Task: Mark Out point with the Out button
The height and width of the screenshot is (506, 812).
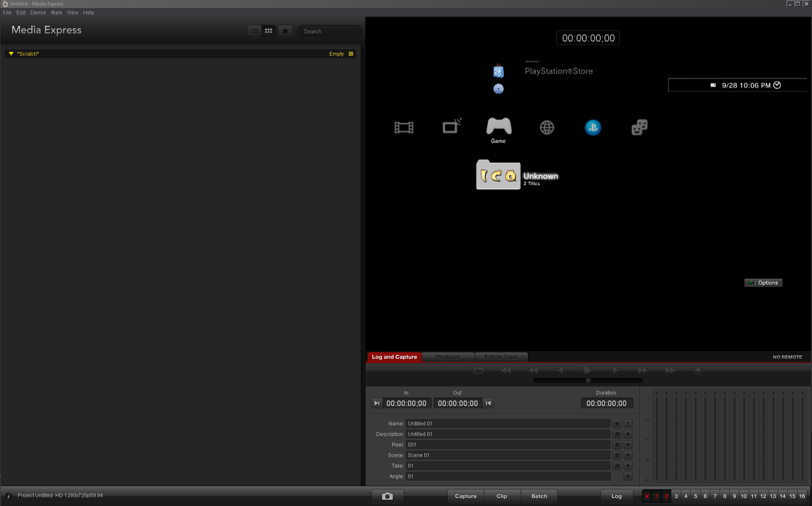Action: [x=489, y=403]
